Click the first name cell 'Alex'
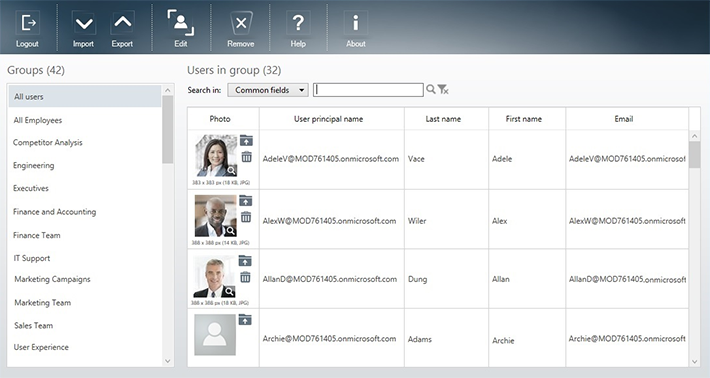Screen dimensions: 710x378 pos(527,219)
